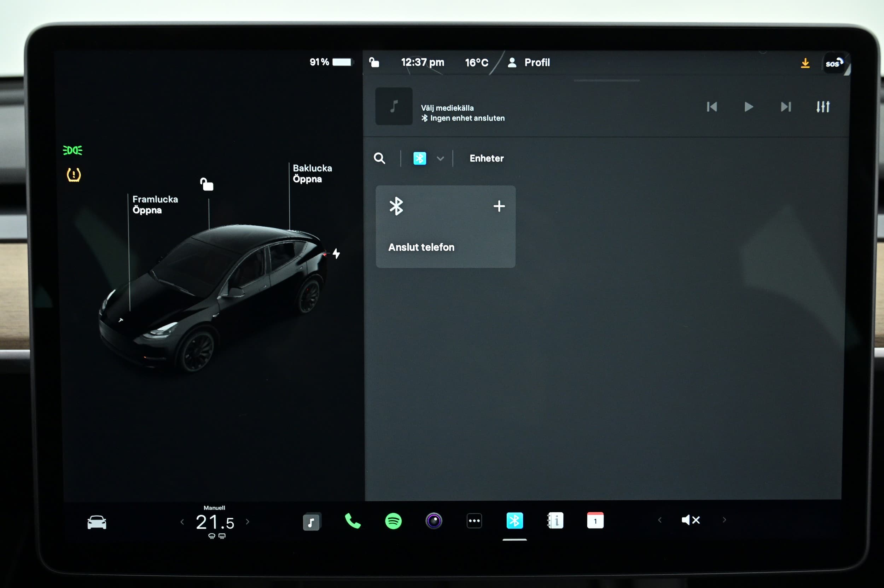The width and height of the screenshot is (884, 588).
Task: Tap the 12:37 pm clock
Action: 423,62
